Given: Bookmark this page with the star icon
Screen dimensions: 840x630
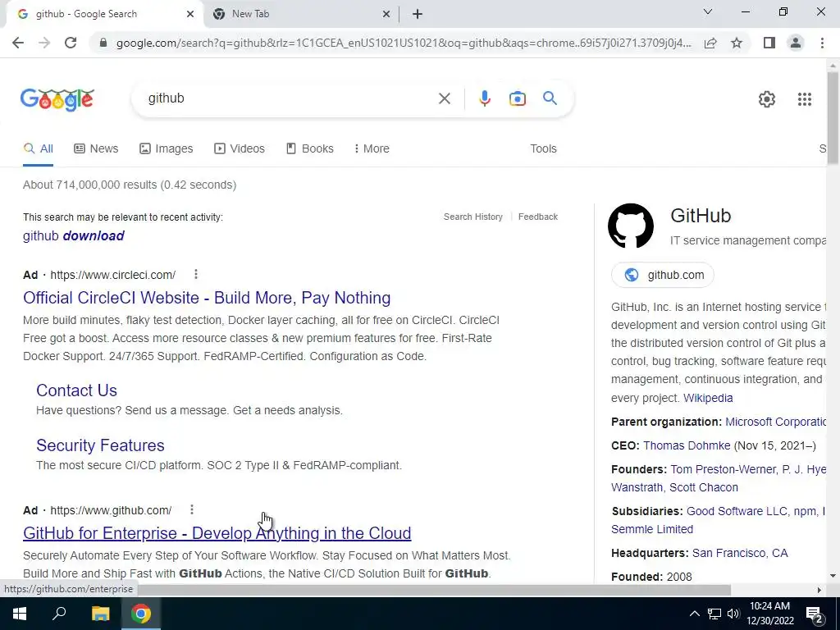Looking at the screenshot, I should [737, 43].
